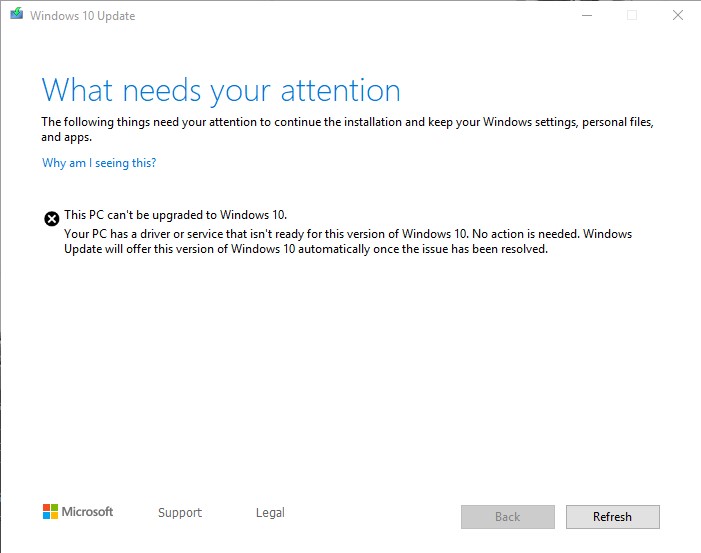Image resolution: width=701 pixels, height=553 pixels.
Task: Close the Windows 10 Update dialog
Action: click(x=677, y=15)
